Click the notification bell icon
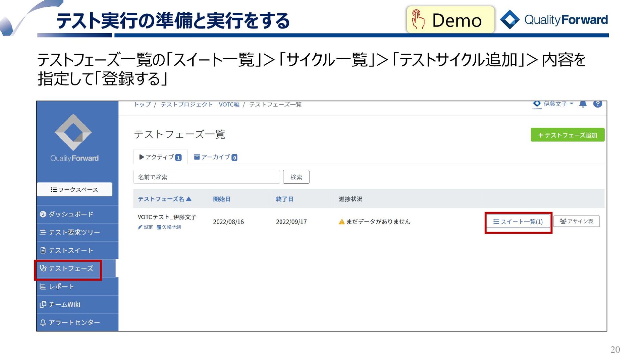 click(583, 104)
